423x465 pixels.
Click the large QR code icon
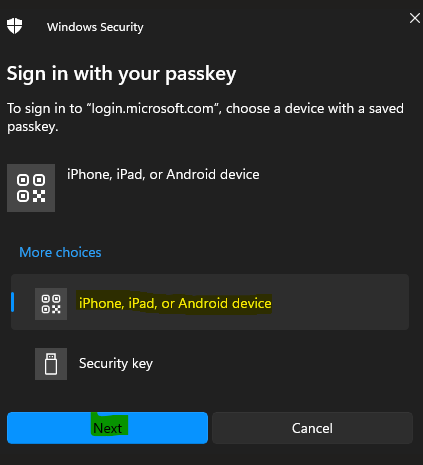coord(31,188)
